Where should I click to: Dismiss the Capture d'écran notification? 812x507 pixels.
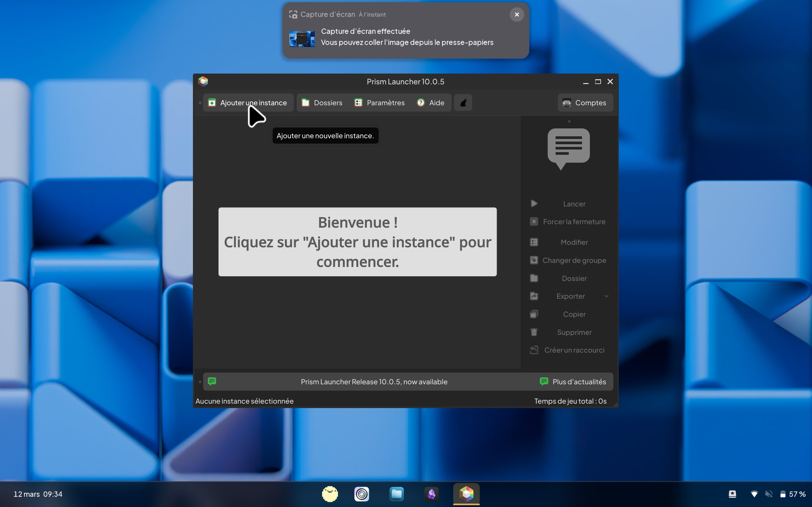click(517, 14)
